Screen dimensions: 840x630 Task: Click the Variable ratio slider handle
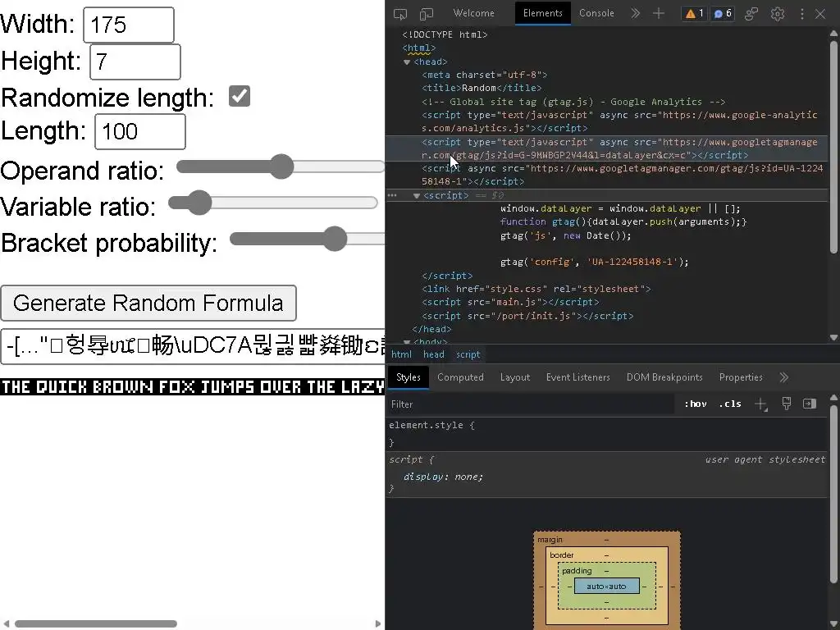[199, 203]
